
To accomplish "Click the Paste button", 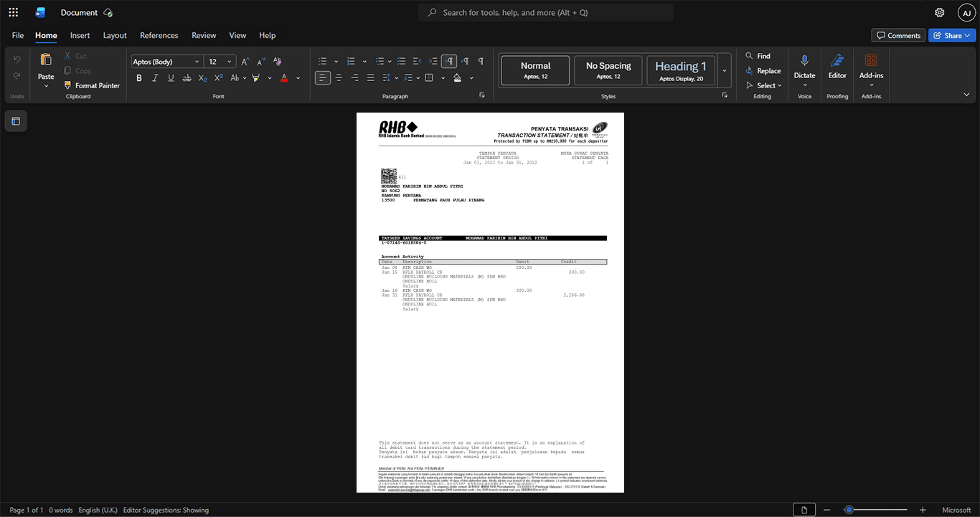I will click(x=46, y=66).
